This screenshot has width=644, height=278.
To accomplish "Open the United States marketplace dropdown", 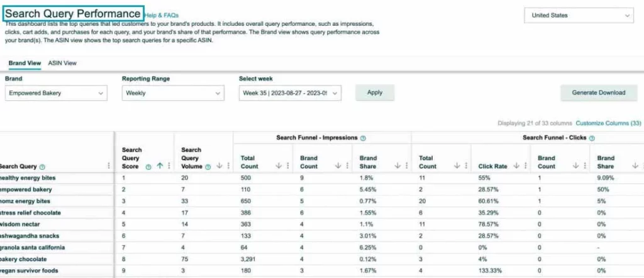I will 579,16.
